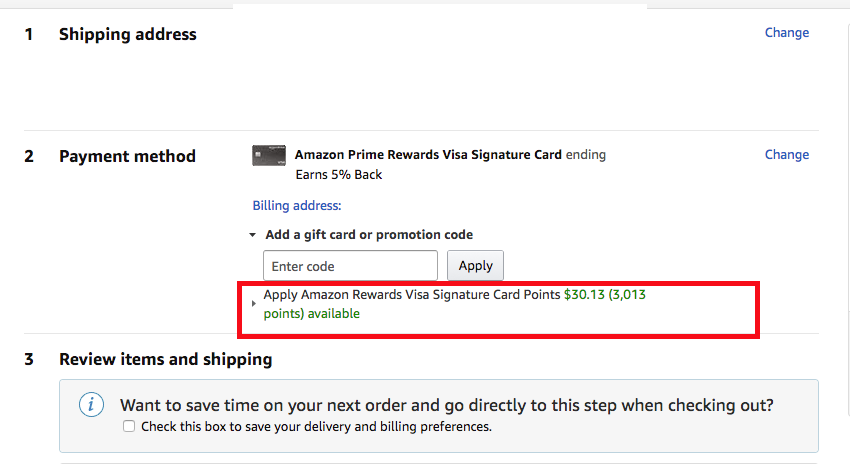Click the Amazon Prime Rewards Visa Signature Card name

pos(428,154)
